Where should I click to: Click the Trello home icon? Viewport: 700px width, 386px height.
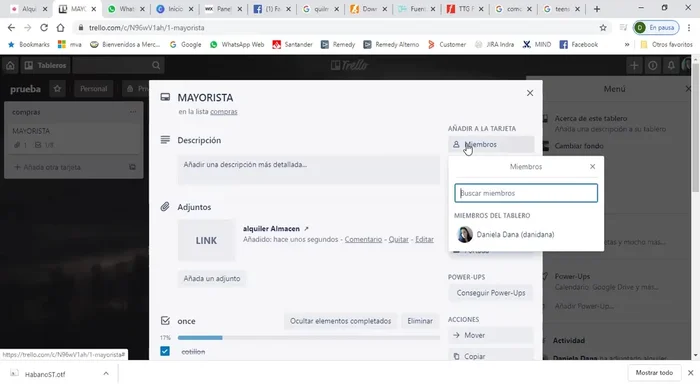[10, 66]
